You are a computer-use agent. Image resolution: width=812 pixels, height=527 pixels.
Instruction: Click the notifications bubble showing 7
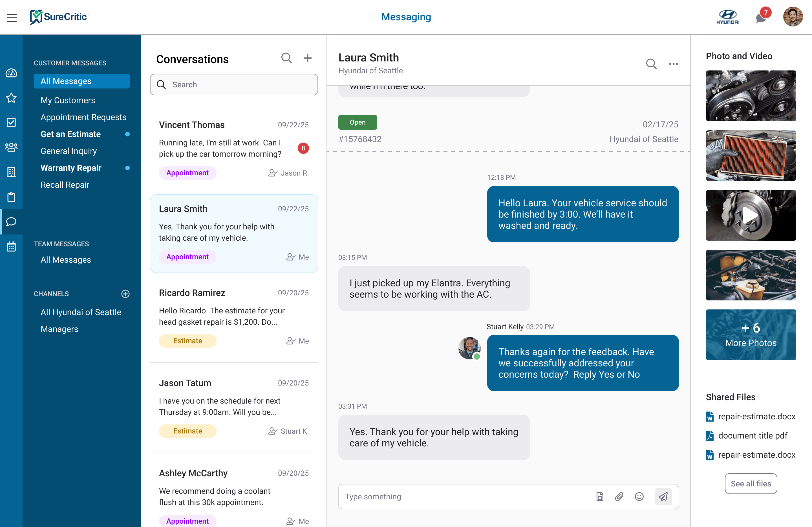click(x=761, y=17)
